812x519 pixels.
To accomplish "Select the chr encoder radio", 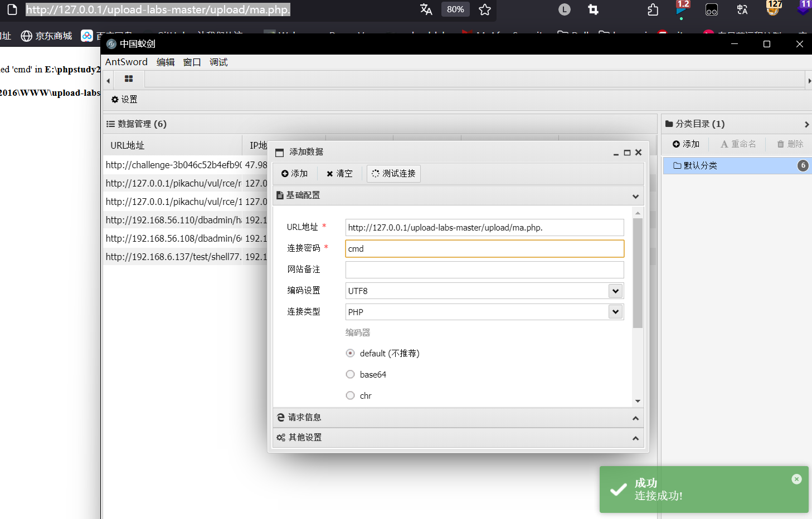I will (x=350, y=395).
